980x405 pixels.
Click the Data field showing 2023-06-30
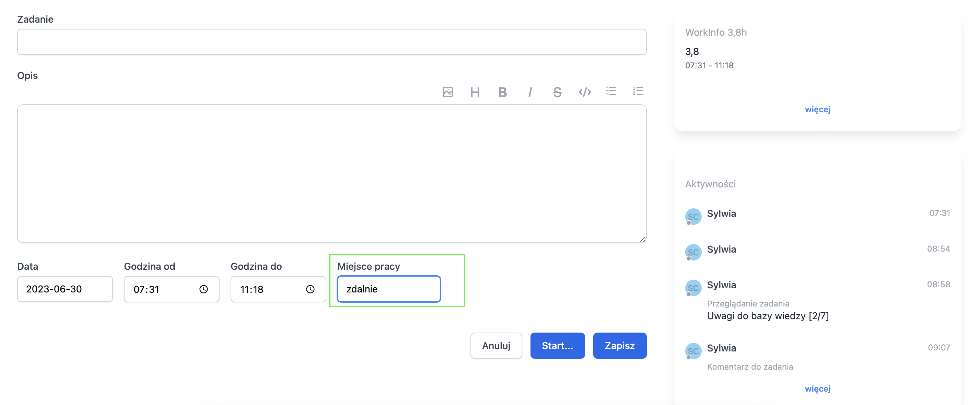tap(65, 289)
